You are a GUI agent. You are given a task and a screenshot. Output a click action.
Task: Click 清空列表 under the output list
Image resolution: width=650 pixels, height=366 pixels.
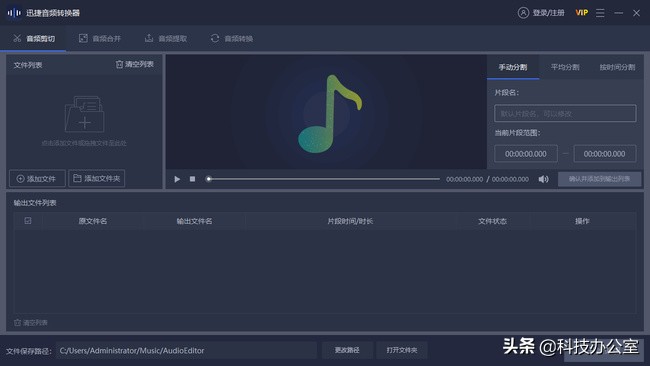pyautogui.click(x=31, y=322)
